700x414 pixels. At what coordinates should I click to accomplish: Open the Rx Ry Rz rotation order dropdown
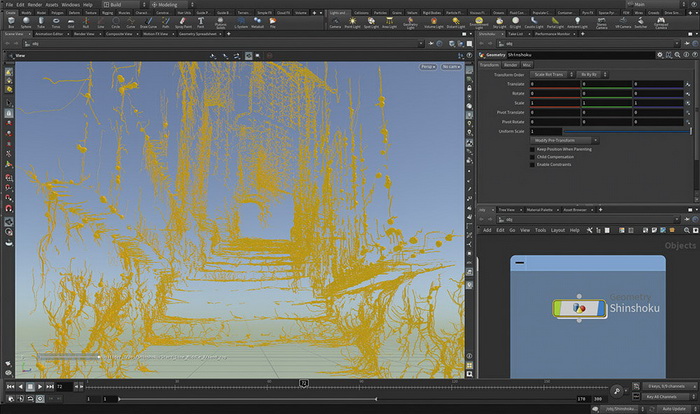592,75
